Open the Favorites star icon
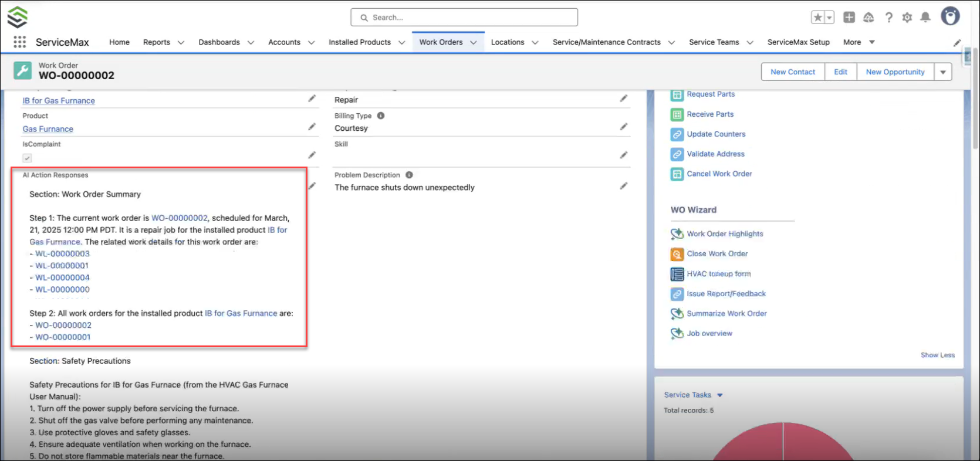 point(817,18)
